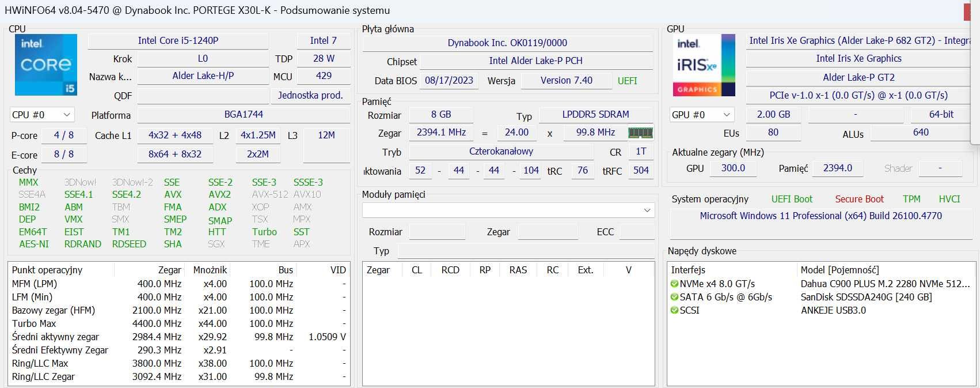Click the NVMe x4 drive status icon
The height and width of the screenshot is (388, 980).
tap(674, 284)
